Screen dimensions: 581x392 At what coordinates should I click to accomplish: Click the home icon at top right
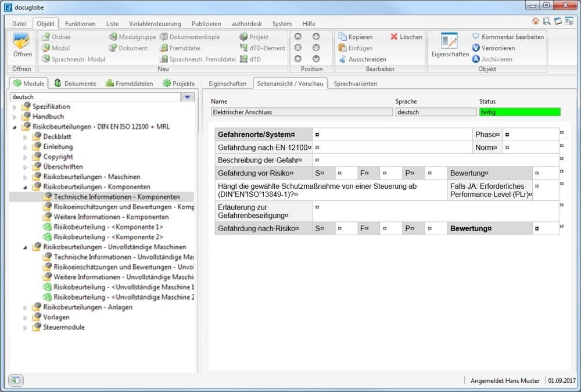(x=536, y=21)
